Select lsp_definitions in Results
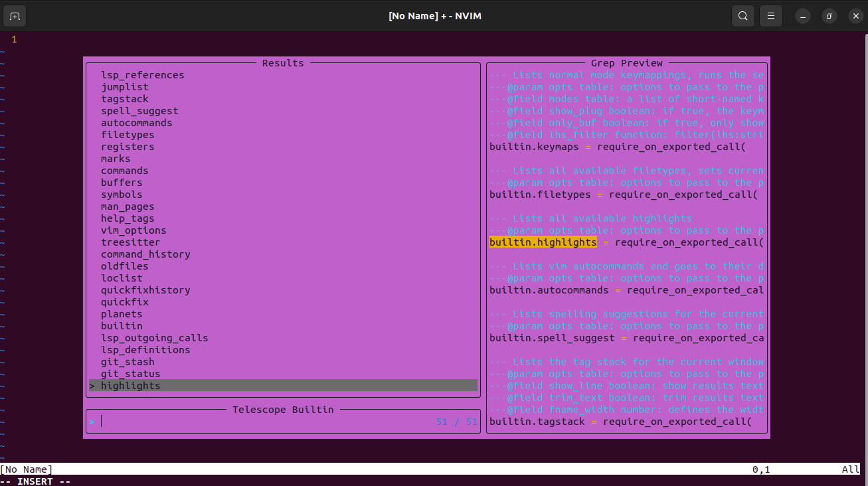The height and width of the screenshot is (486, 868). coord(145,350)
